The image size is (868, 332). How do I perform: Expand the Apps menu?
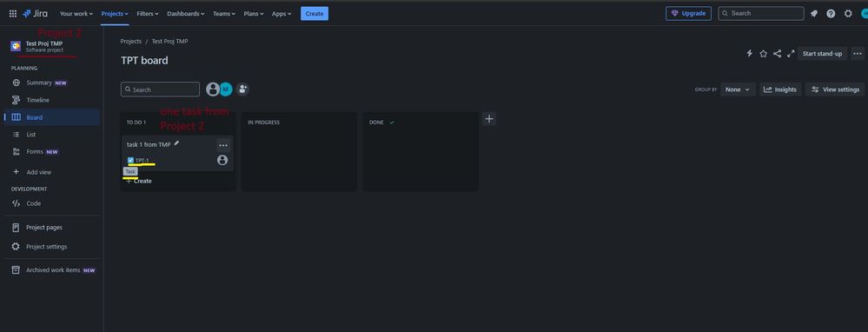click(282, 14)
